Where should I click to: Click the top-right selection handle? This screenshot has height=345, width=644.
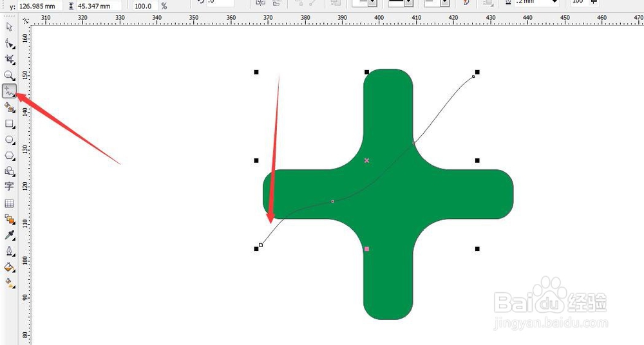(477, 72)
